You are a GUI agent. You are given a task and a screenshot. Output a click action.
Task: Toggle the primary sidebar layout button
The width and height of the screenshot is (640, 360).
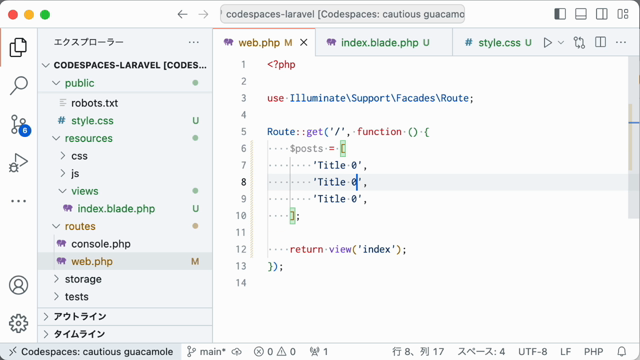point(560,14)
